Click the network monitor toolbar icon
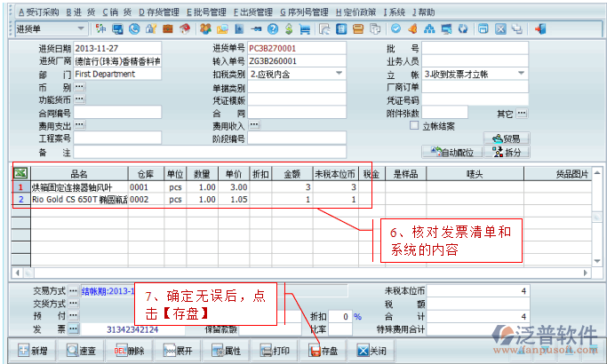 pyautogui.click(x=446, y=28)
